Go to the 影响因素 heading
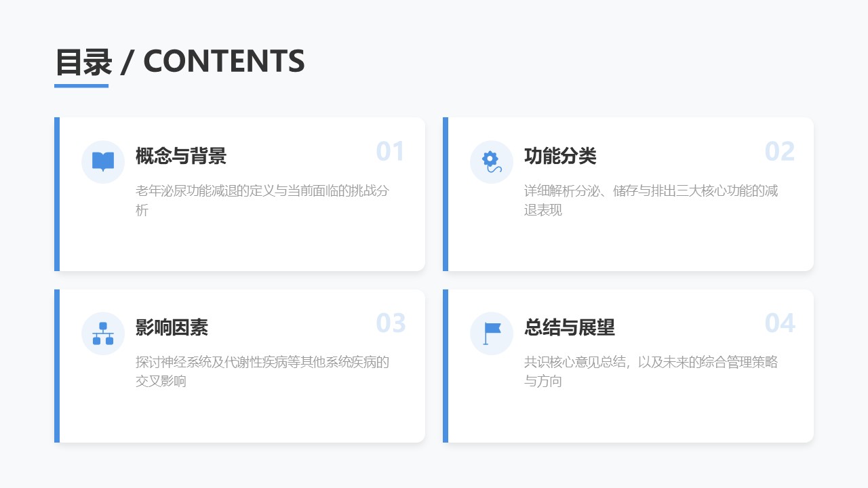 pos(172,328)
